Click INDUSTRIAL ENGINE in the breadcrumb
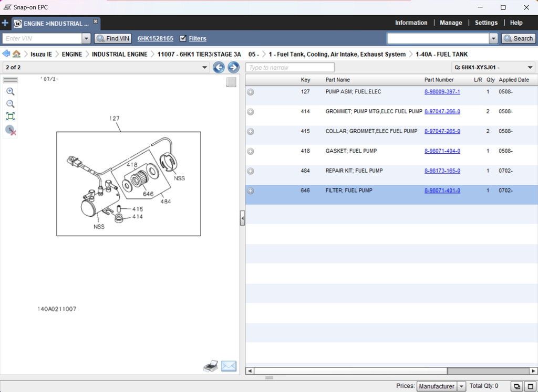Viewport: 538px width, 392px height. click(119, 54)
